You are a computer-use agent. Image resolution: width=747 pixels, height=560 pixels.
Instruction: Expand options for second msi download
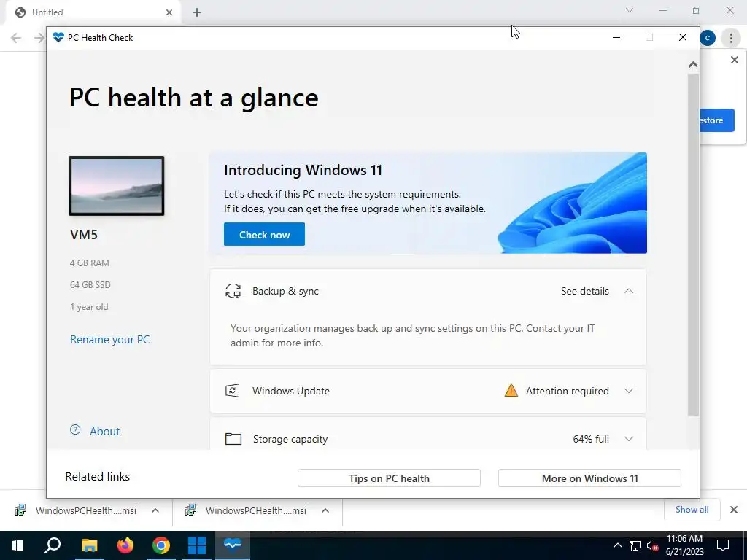point(325,510)
